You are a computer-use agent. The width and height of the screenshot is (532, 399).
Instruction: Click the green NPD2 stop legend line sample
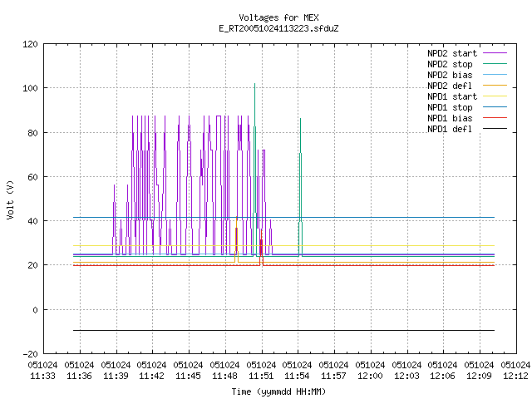[x=495, y=64]
